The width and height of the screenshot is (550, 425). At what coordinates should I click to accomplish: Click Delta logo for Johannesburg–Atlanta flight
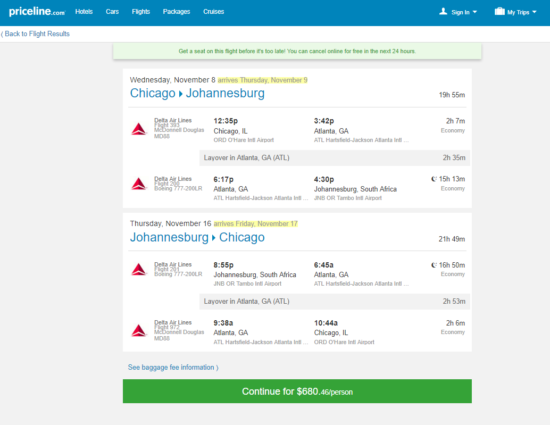(139, 270)
